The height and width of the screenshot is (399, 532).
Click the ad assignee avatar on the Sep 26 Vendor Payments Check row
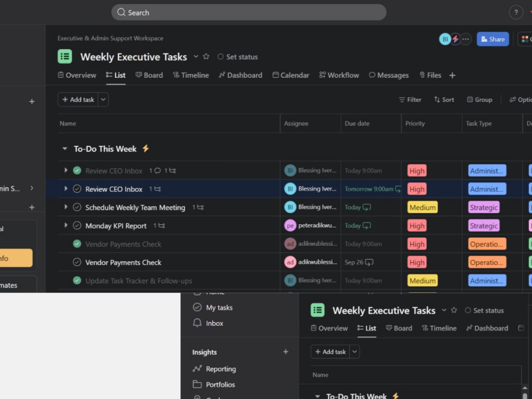[290, 262]
